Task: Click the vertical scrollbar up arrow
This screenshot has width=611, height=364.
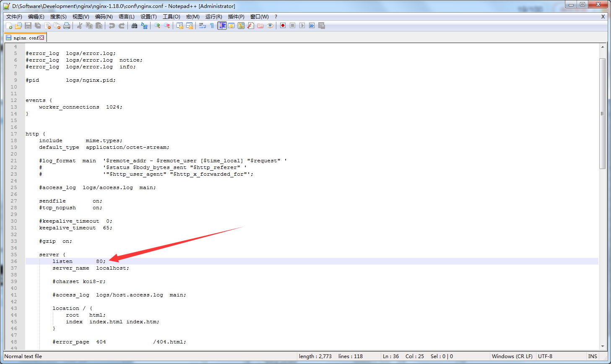Action: (603, 47)
